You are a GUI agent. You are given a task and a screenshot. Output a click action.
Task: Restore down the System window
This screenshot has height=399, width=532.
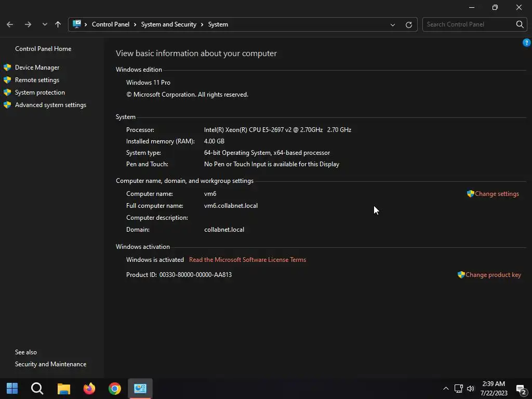[x=495, y=7]
